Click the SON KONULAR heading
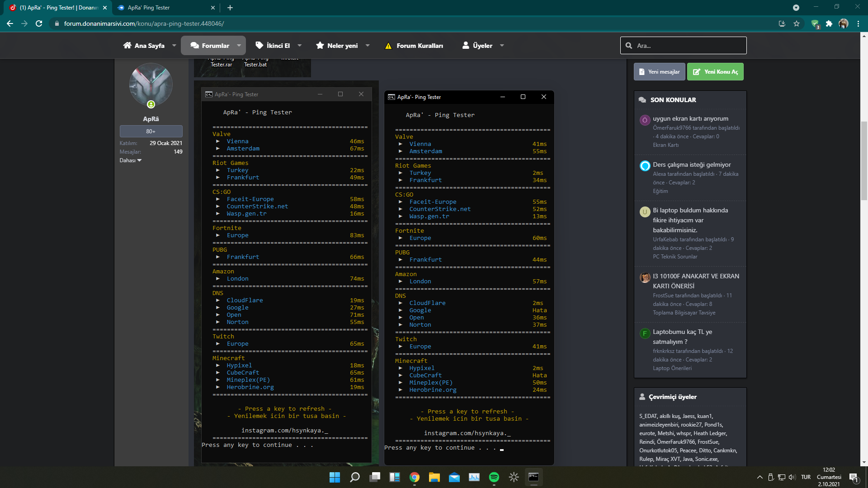868x488 pixels. [x=673, y=100]
